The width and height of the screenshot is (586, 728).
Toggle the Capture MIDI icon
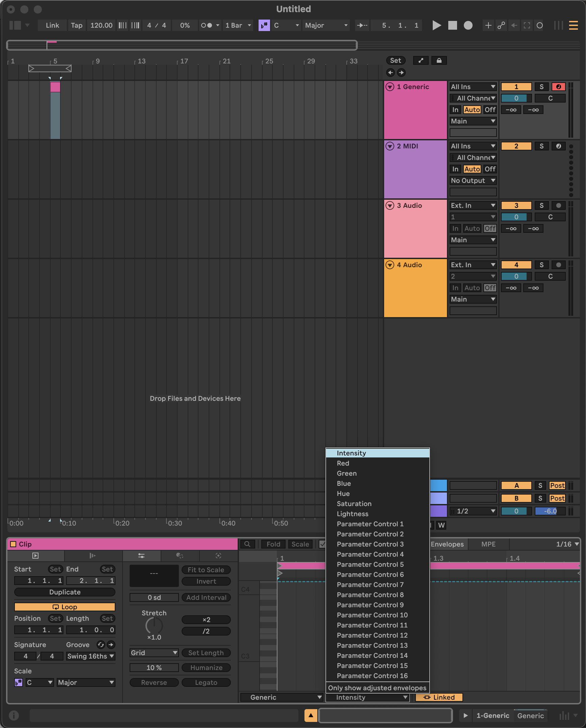pyautogui.click(x=527, y=25)
